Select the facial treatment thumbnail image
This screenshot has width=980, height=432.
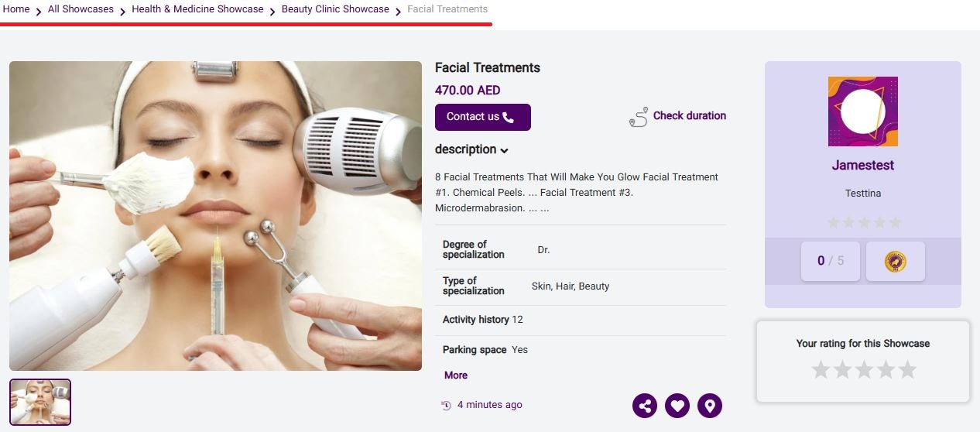(40, 402)
